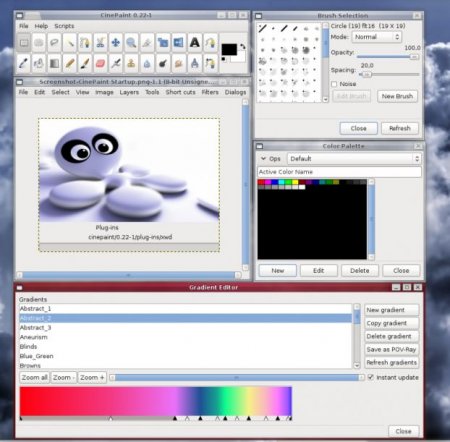This screenshot has height=442, width=450.
Task: Click the Opacity slider in Brush Selection
Action: pyautogui.click(x=388, y=57)
